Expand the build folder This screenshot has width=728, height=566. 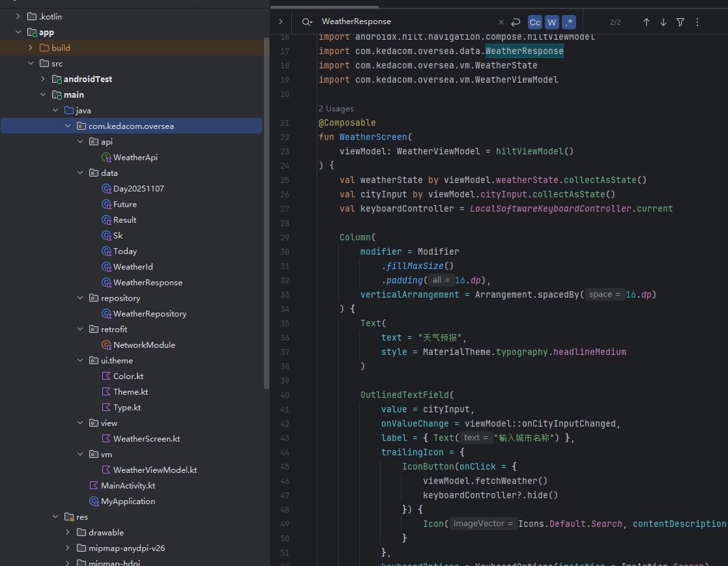click(x=31, y=48)
